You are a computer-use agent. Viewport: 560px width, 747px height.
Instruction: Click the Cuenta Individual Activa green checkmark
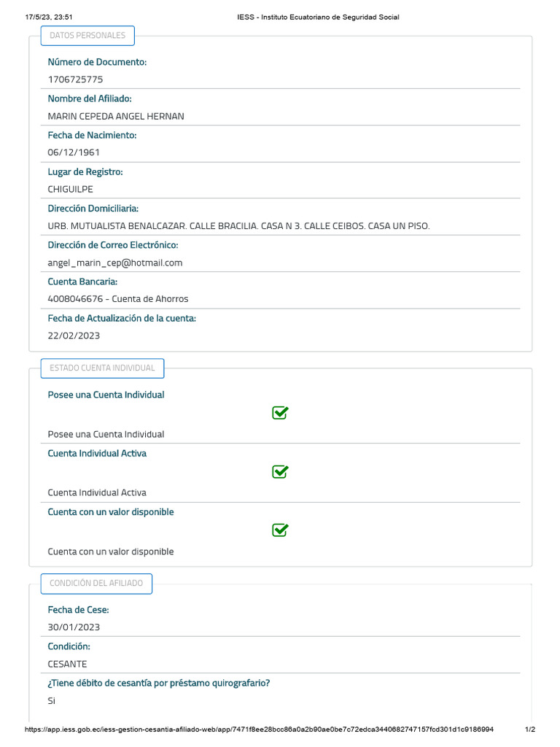pyautogui.click(x=280, y=471)
